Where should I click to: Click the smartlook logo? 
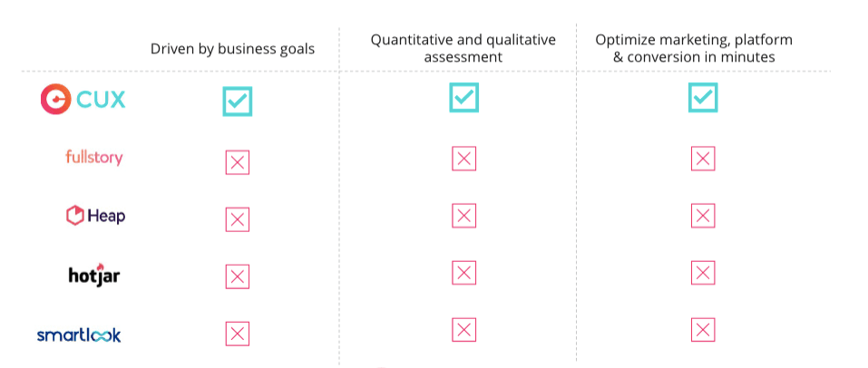click(79, 334)
